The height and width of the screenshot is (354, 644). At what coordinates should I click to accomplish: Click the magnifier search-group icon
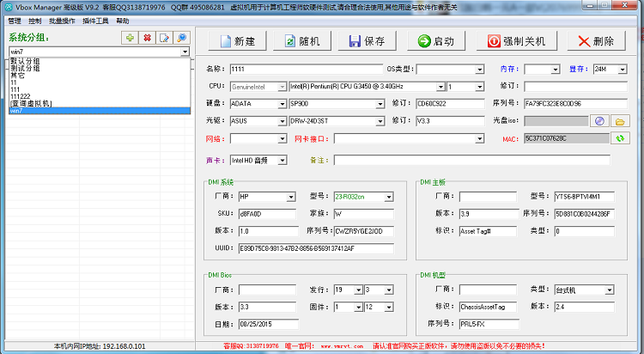[181, 38]
